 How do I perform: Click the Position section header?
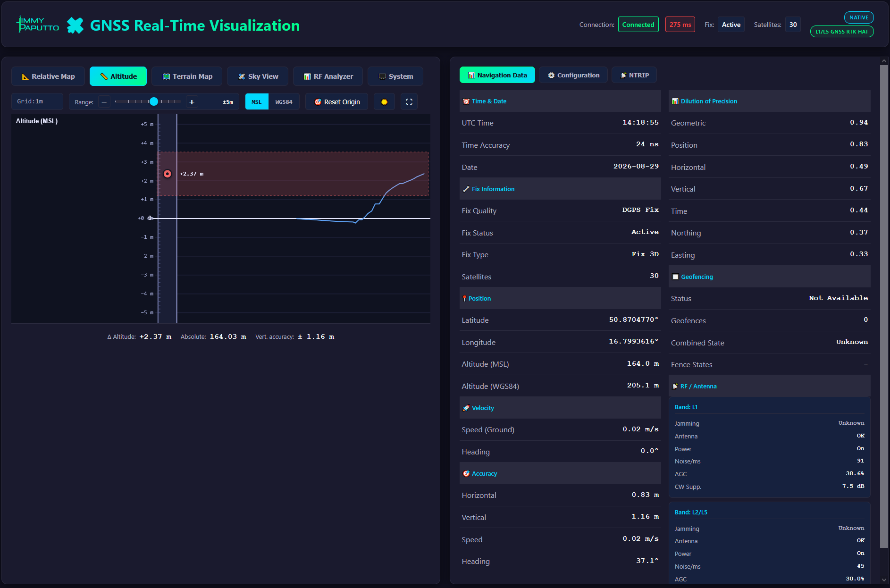click(560, 298)
